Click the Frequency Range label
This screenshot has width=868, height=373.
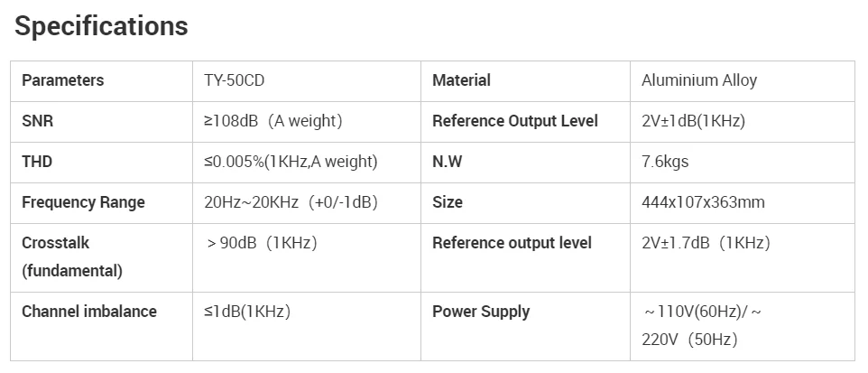pos(83,202)
